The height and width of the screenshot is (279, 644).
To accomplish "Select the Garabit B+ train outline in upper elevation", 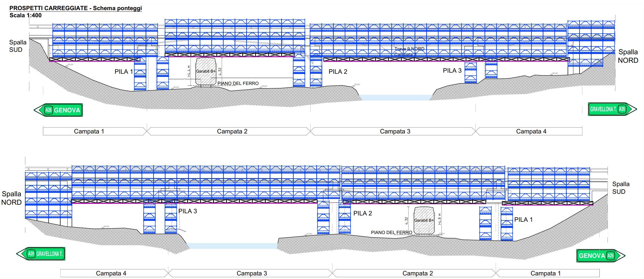I will coord(206,71).
